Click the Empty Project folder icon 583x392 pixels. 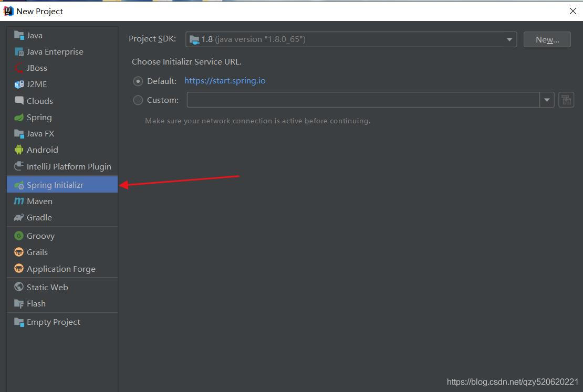coord(19,322)
